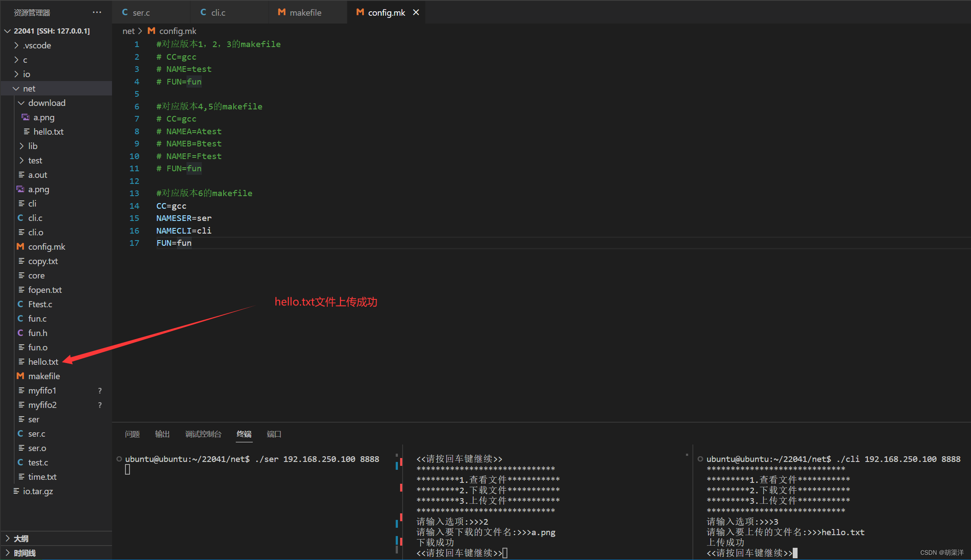Expand the lib folder

click(21, 146)
